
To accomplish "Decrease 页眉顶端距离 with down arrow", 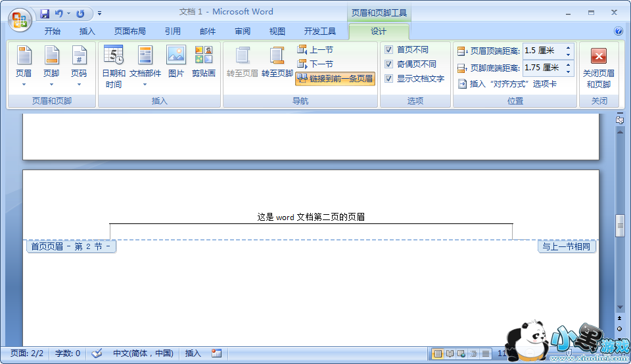I will click(x=568, y=55).
